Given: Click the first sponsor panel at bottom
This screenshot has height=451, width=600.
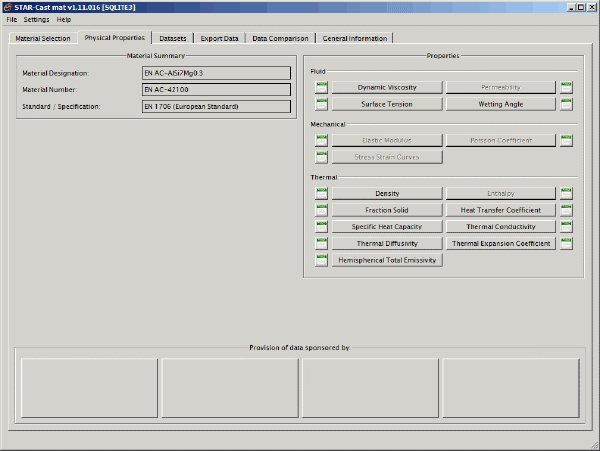Looking at the screenshot, I should pyautogui.click(x=89, y=387).
